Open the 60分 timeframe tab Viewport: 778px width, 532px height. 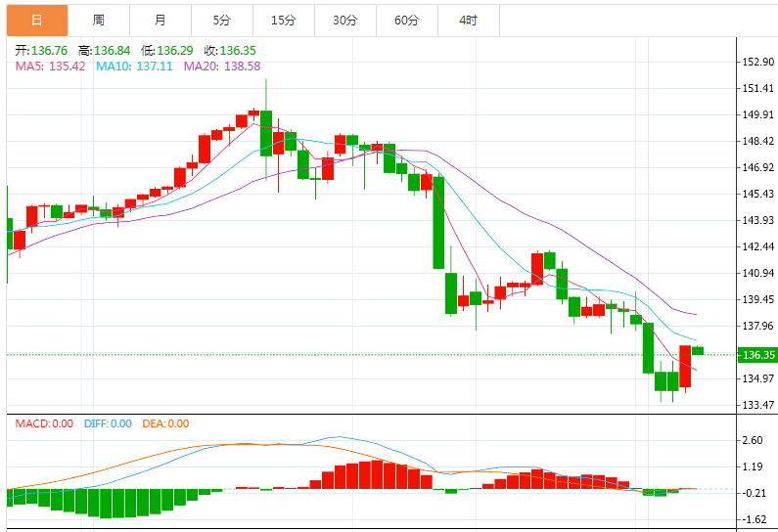(406, 21)
